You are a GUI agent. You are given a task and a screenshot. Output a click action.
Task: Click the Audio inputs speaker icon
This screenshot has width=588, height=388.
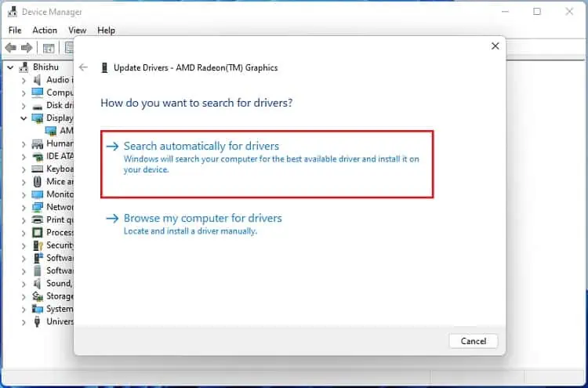(x=37, y=80)
